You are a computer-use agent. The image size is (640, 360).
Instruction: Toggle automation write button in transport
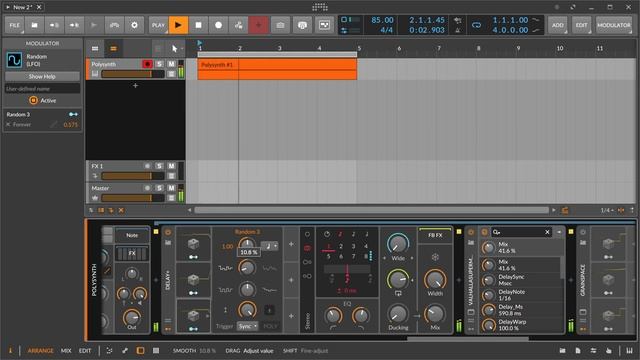(238, 25)
